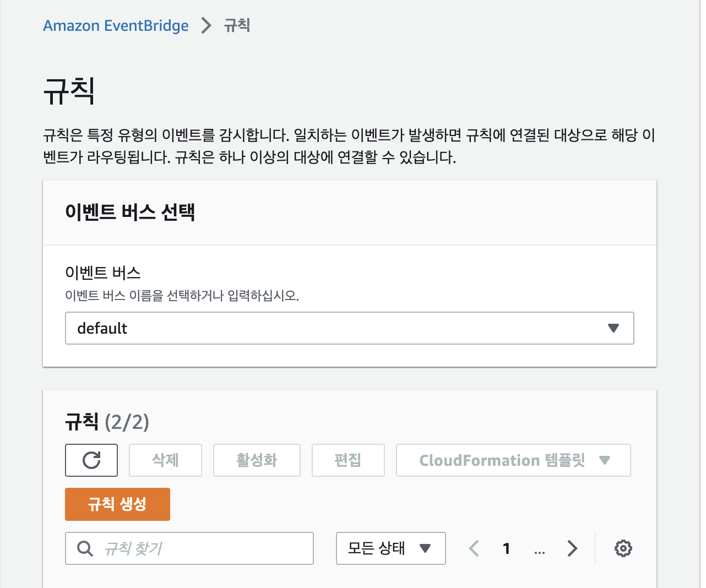Image resolution: width=706 pixels, height=588 pixels.
Task: Open the CloudFormation 템플릿 dropdown
Action: pos(513,460)
